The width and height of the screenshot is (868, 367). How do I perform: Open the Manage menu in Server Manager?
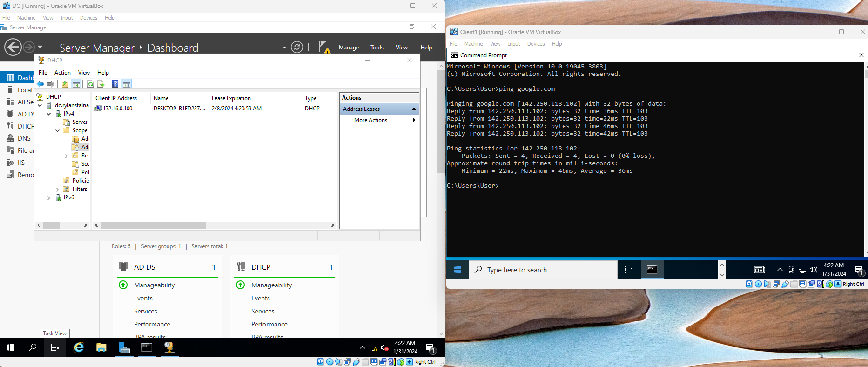pyautogui.click(x=349, y=48)
